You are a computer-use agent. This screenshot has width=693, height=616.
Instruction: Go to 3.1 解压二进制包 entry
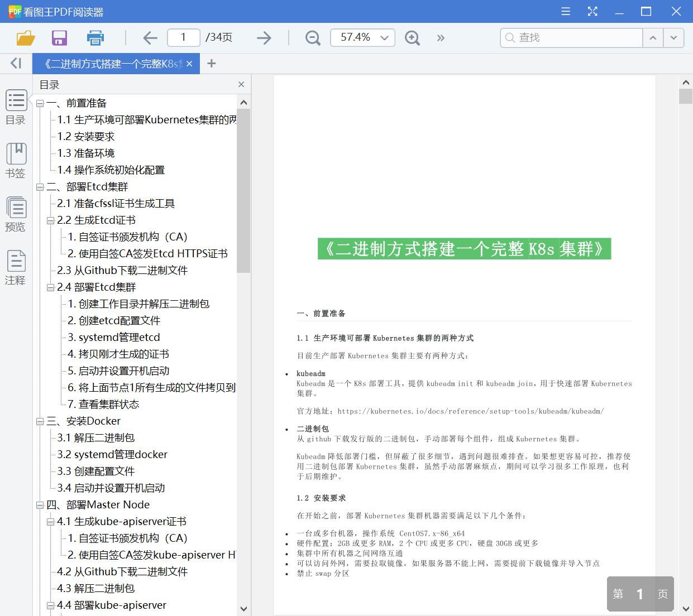pyautogui.click(x=95, y=438)
